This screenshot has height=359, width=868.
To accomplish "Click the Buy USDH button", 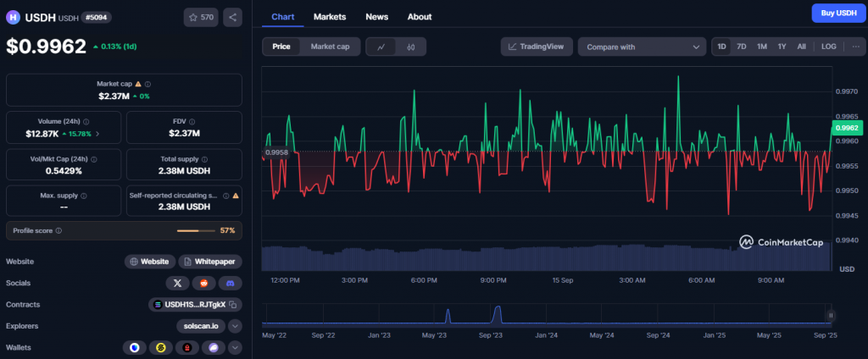I will [838, 14].
